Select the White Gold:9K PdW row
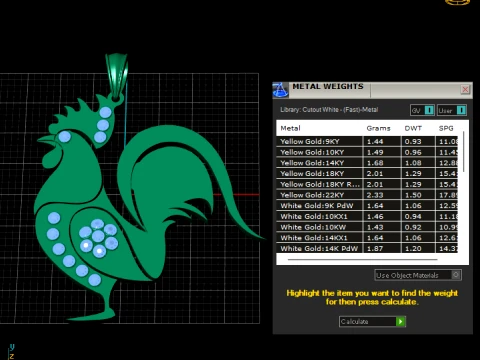The width and height of the screenshot is (480, 360). (x=367, y=206)
